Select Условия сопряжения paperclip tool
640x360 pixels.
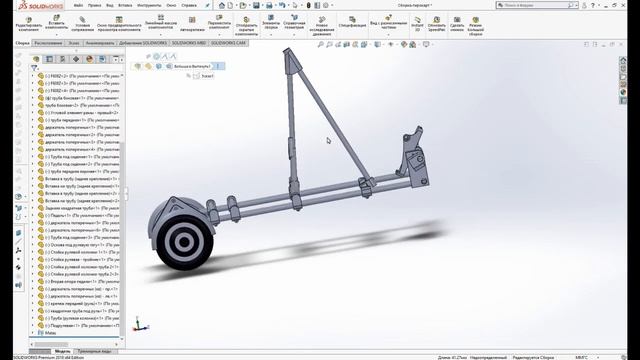coord(82,24)
